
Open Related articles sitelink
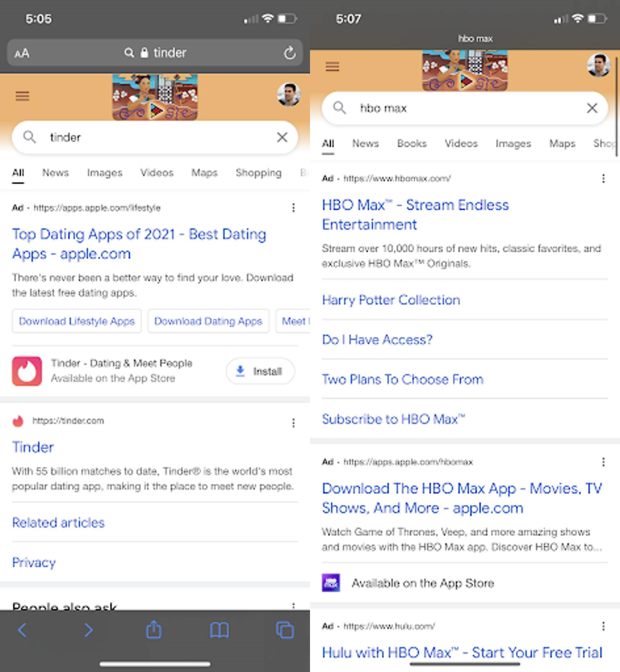click(58, 523)
